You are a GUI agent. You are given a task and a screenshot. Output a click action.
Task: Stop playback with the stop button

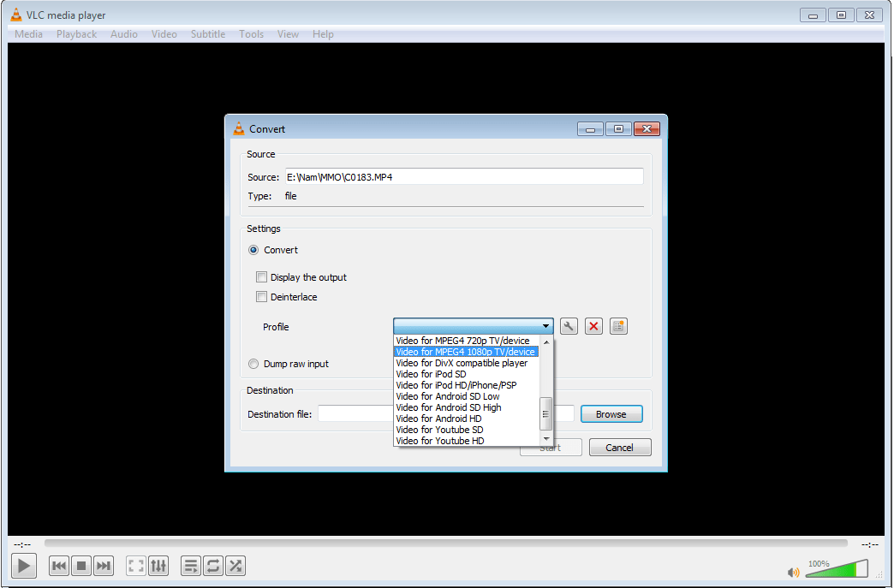point(81,566)
